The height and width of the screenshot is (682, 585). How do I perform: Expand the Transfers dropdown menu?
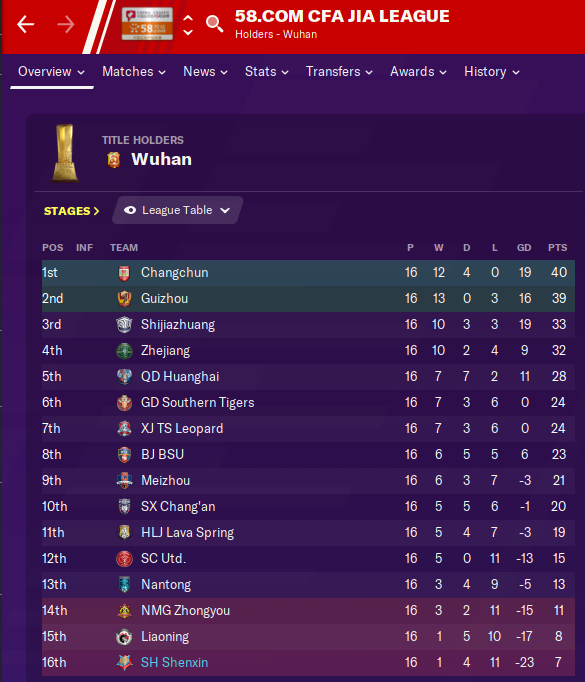tap(339, 72)
